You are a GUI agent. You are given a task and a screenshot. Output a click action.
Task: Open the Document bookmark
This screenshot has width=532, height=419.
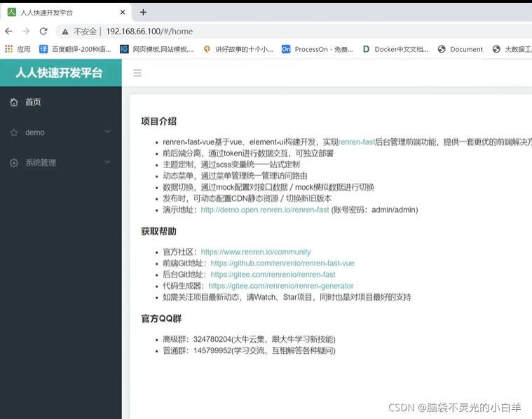click(461, 49)
